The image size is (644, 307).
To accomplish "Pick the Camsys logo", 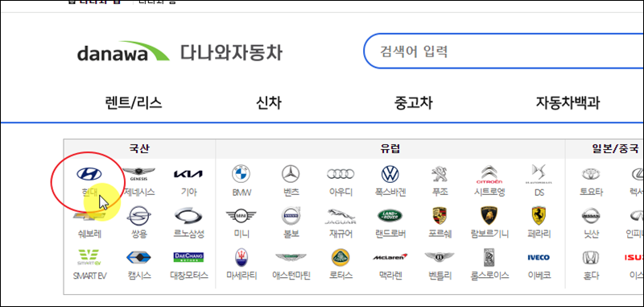I will tap(138, 258).
